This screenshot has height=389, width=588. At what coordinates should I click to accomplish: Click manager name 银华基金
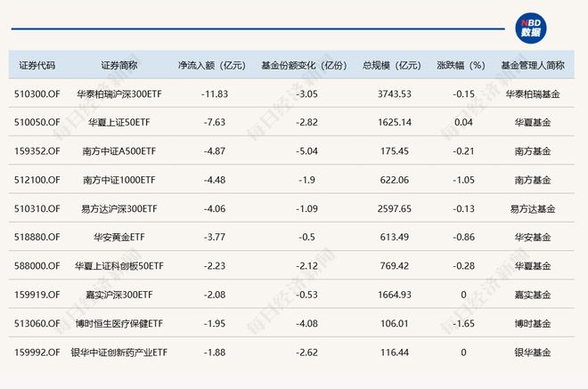533,353
